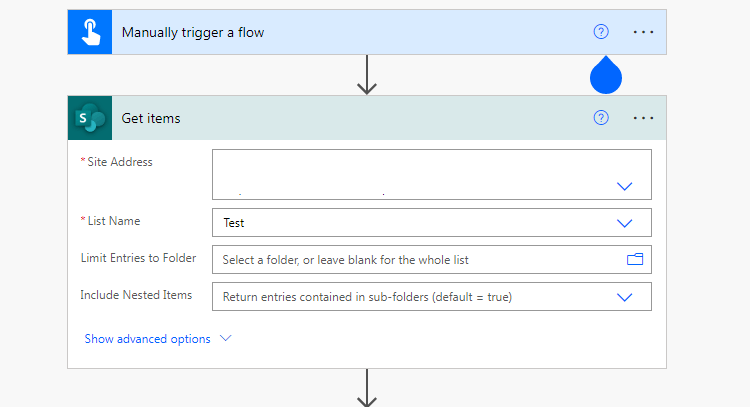Expand the Site Address dropdown
Viewport: 750px width, 407px height.
click(x=624, y=186)
